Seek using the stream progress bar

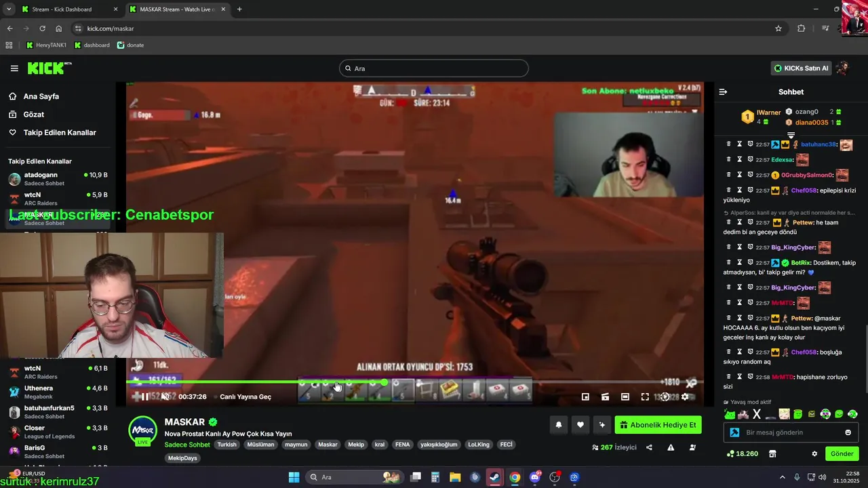[x=414, y=382]
